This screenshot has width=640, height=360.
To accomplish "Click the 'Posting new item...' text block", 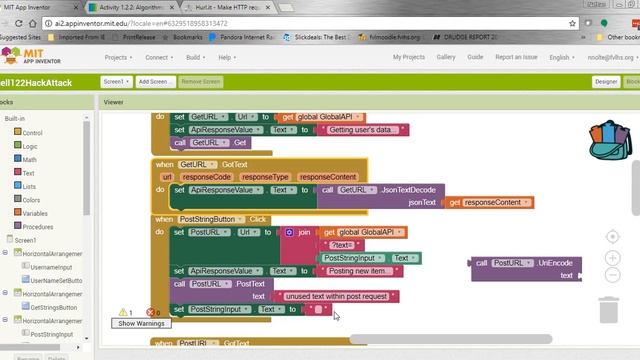I will click(360, 271).
